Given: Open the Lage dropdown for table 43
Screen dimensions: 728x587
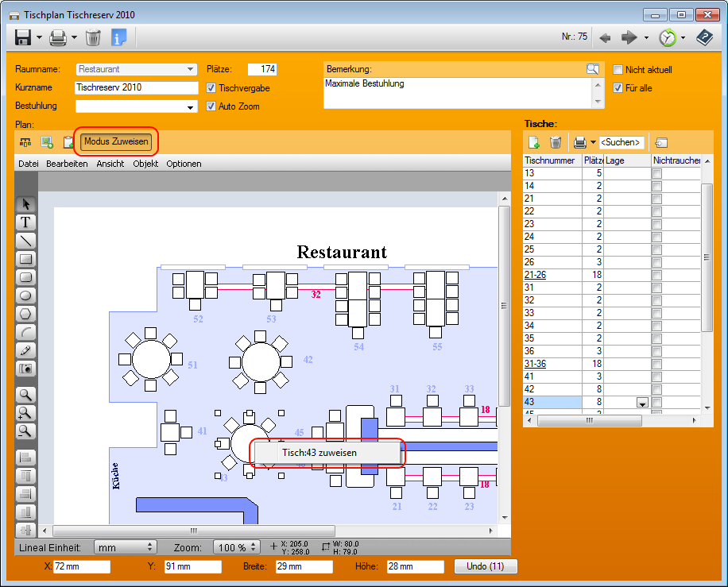Looking at the screenshot, I should pyautogui.click(x=641, y=403).
